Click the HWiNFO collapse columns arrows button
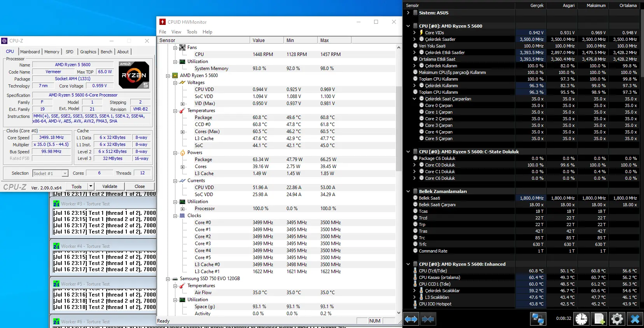The width and height of the screenshot is (644, 328). point(428,319)
